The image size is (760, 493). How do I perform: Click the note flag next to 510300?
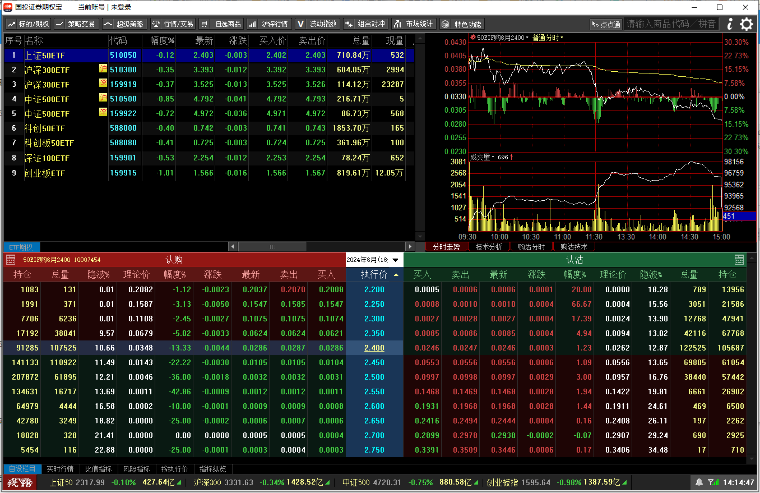click(103, 68)
